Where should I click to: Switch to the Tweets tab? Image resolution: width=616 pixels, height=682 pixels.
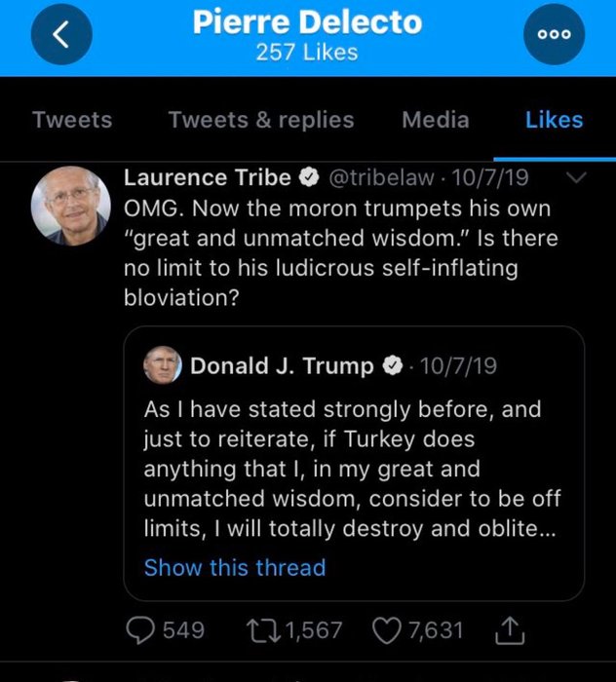pyautogui.click(x=72, y=120)
